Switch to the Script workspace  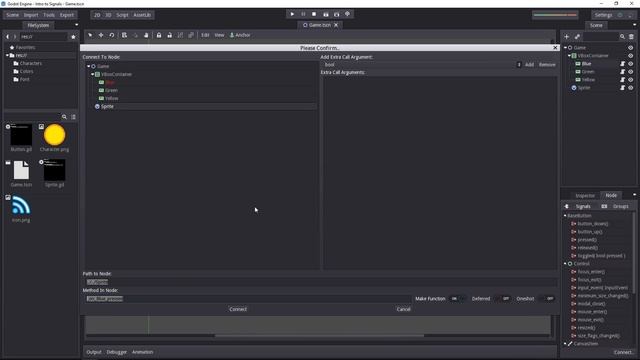coord(122,15)
